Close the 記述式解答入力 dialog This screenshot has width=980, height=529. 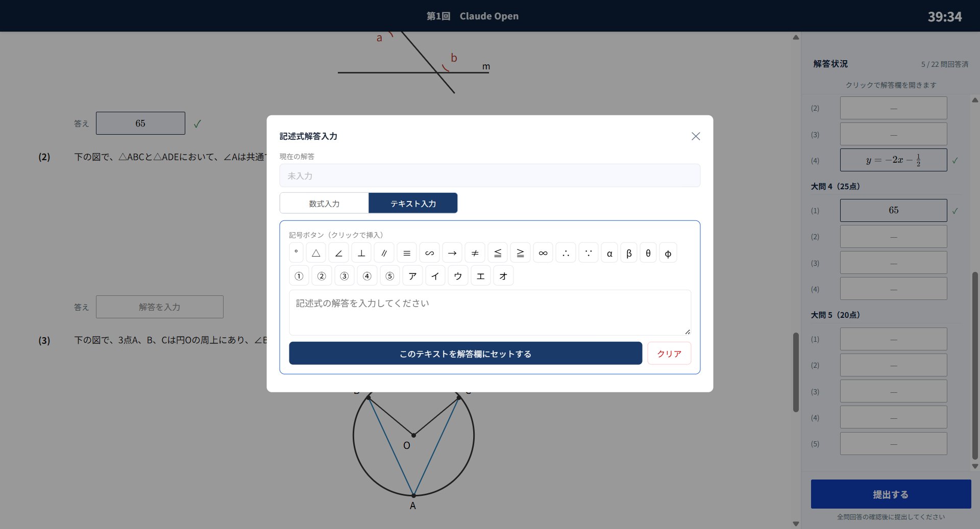[696, 136]
